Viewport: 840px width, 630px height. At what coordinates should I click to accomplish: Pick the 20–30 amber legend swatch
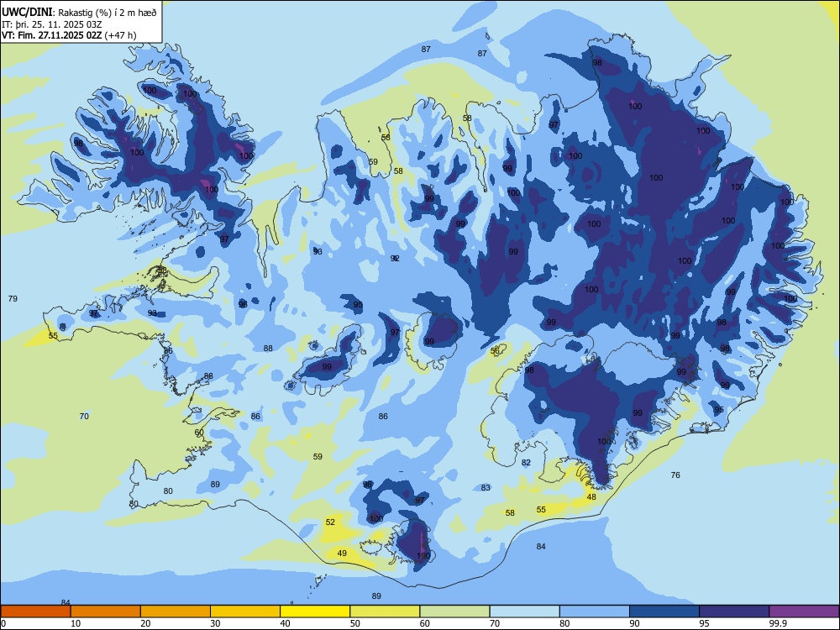coord(176,612)
